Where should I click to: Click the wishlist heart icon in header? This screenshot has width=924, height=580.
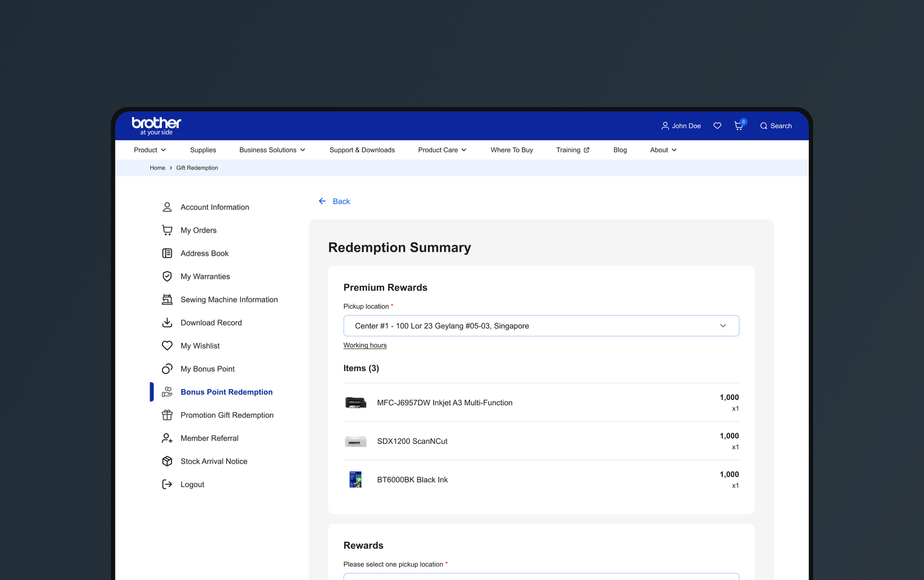point(717,126)
